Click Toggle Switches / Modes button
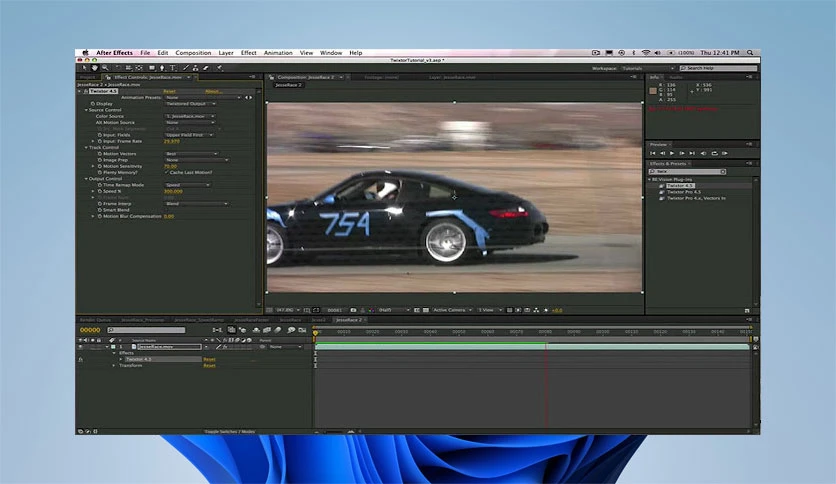This screenshot has height=484, width=836. point(230,431)
